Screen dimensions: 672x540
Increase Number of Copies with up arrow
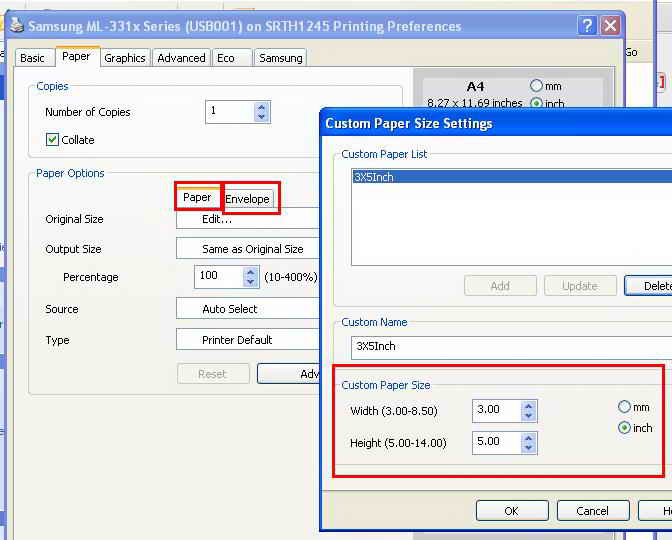coord(261,107)
